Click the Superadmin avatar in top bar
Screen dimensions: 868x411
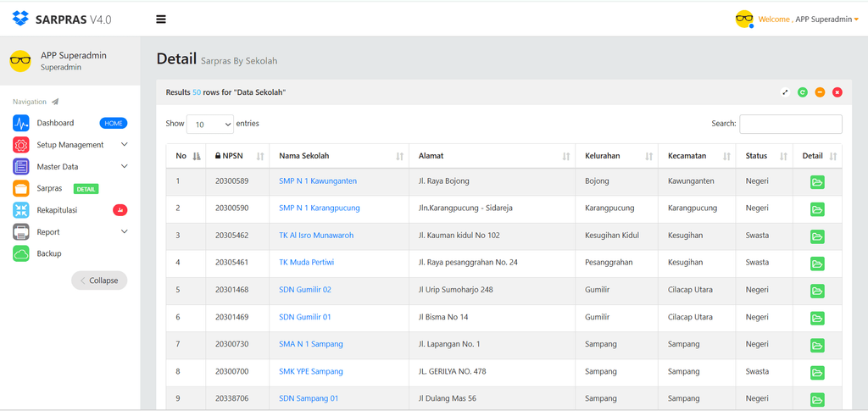pos(744,19)
